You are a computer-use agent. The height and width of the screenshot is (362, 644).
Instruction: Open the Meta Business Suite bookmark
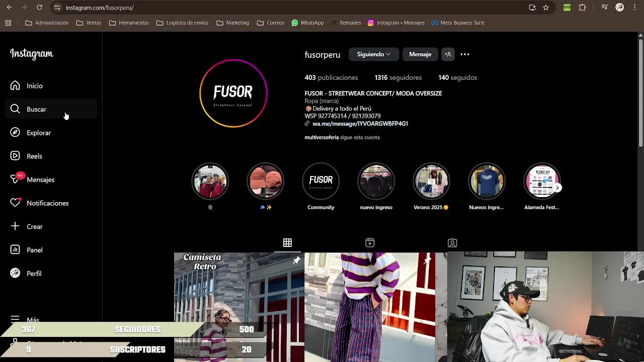pos(458,23)
